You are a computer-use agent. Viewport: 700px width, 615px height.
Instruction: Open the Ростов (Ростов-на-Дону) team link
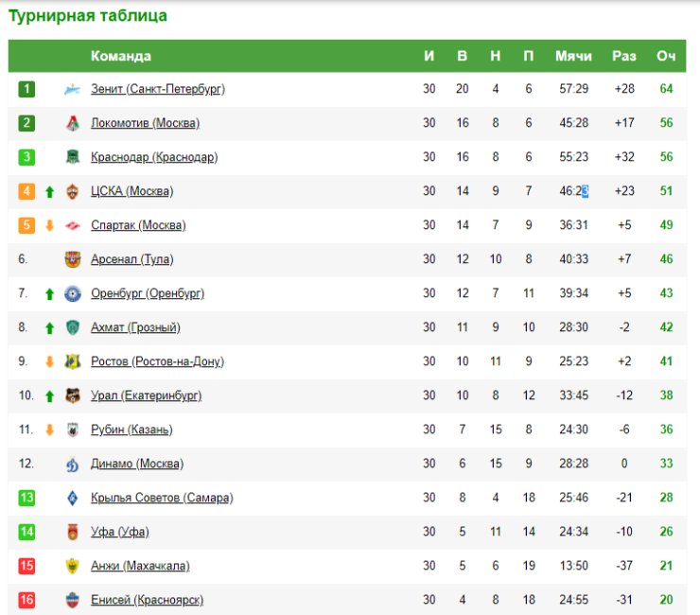click(x=157, y=360)
